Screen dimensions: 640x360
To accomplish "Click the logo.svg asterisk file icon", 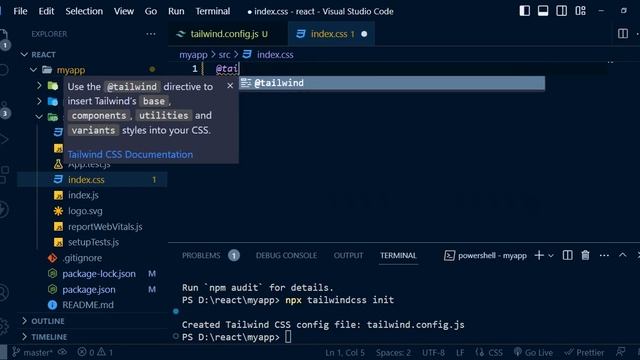I will click(x=58, y=211).
